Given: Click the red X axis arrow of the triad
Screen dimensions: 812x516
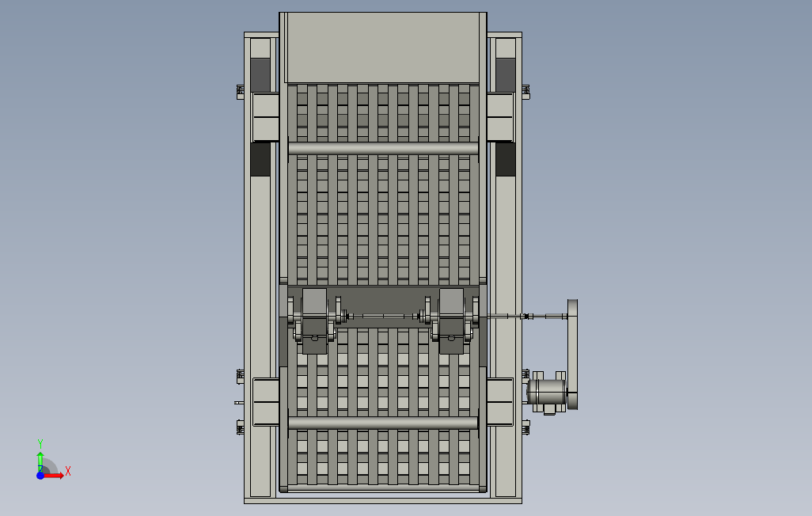Looking at the screenshot, I should click(x=53, y=475).
